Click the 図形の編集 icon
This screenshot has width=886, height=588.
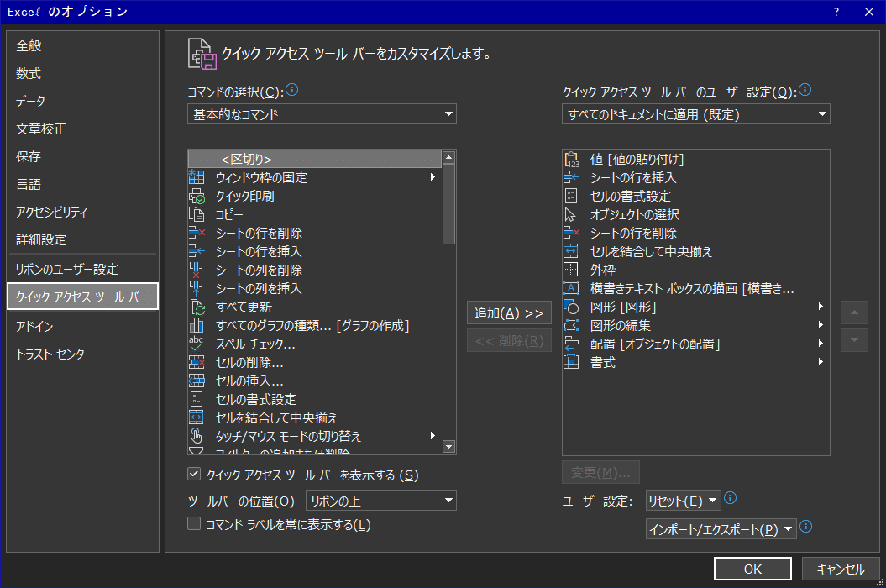pyautogui.click(x=571, y=325)
